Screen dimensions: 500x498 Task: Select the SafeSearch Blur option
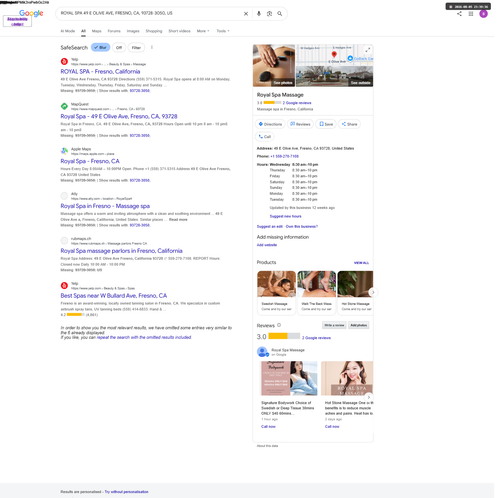pyautogui.click(x=100, y=47)
